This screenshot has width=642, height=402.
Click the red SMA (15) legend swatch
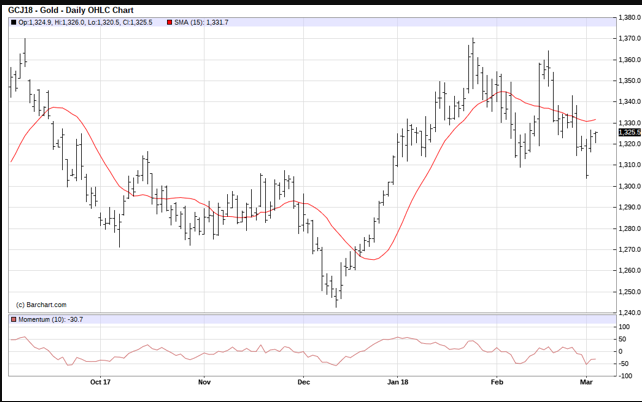click(x=170, y=21)
